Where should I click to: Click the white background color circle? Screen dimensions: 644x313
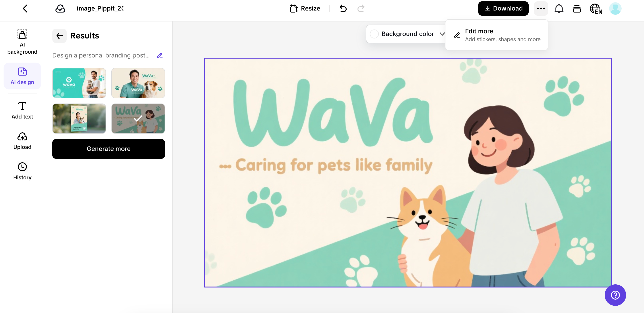[x=374, y=34]
